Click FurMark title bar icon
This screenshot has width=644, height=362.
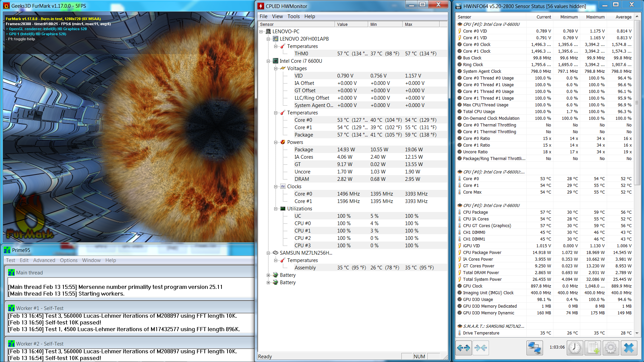point(6,6)
